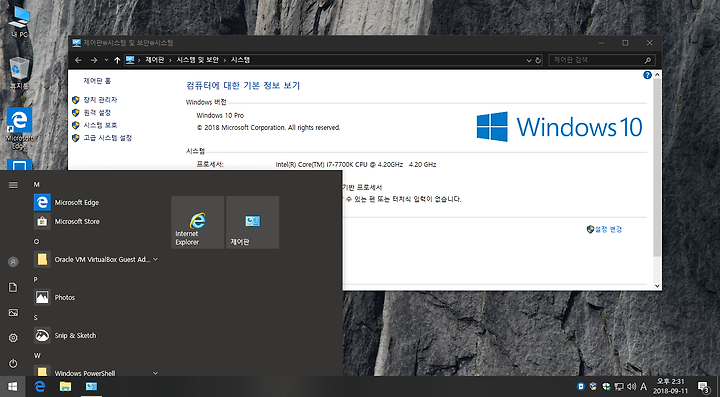Screen dimensions: 720x397
Task: Click the network tray icon
Action: coord(619,386)
